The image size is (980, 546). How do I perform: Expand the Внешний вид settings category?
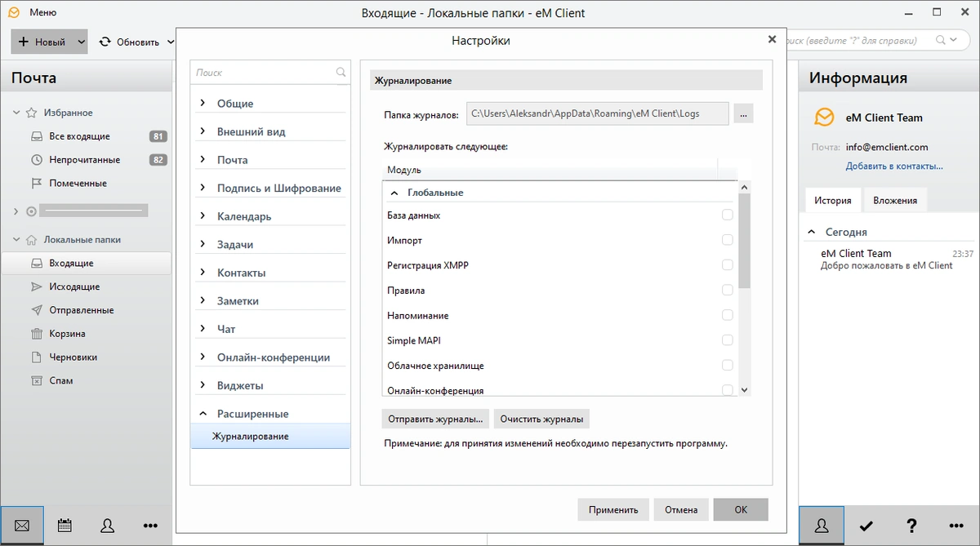click(203, 131)
